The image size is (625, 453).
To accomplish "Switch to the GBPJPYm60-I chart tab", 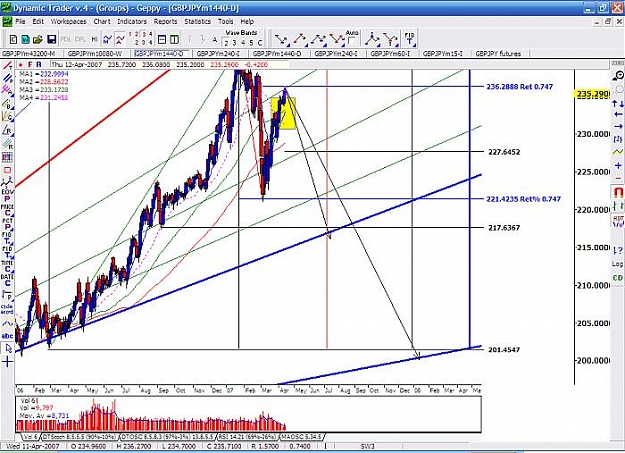I will coord(390,53).
